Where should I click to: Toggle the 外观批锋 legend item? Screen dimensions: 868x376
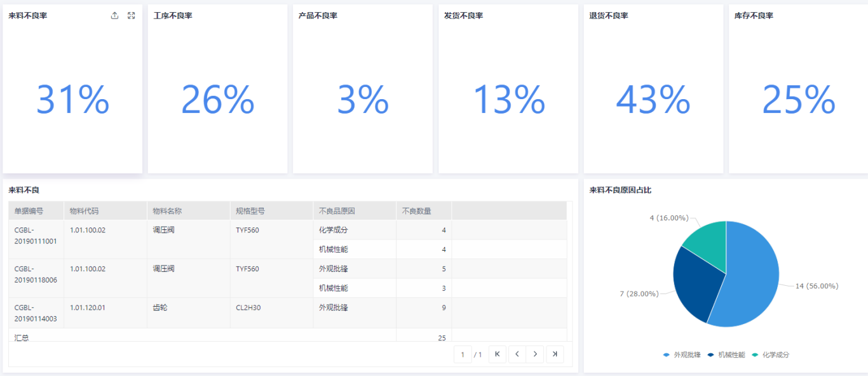(x=681, y=355)
